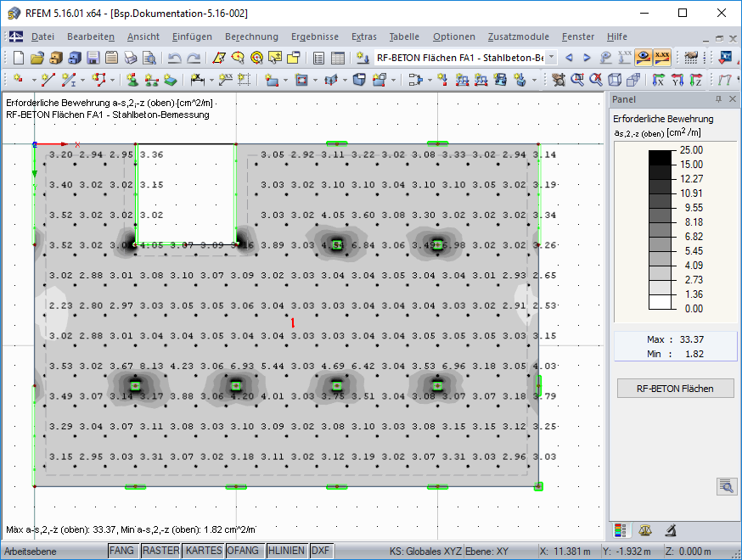Open an existing model file

(37, 58)
